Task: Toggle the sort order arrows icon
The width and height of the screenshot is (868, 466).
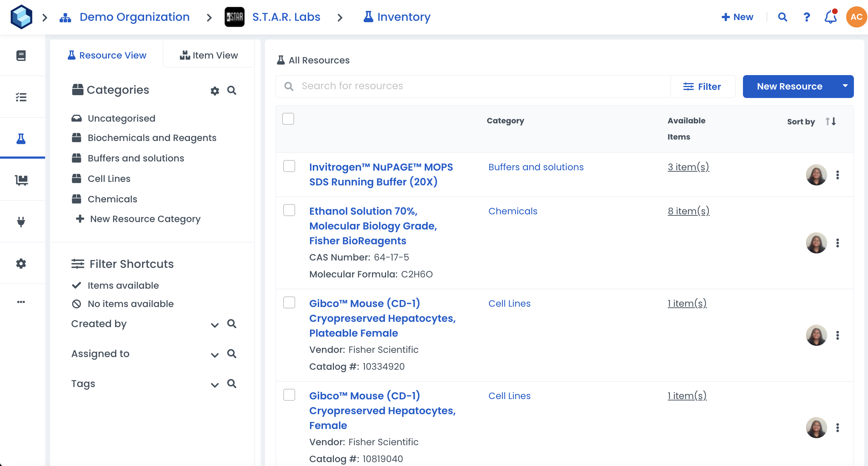Action: [831, 122]
